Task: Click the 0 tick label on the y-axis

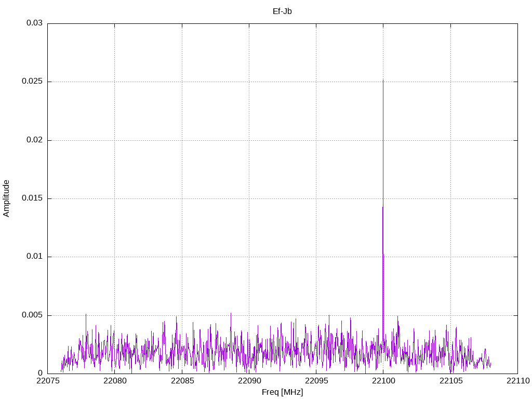Action: click(x=40, y=373)
